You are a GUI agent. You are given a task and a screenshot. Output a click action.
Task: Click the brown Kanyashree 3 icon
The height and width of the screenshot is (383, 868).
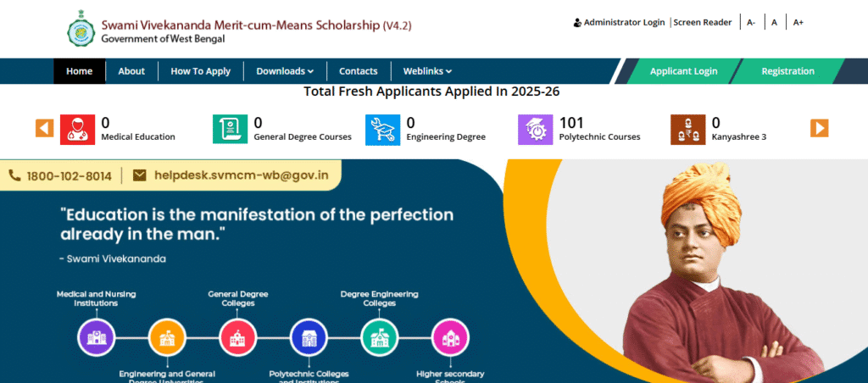click(x=687, y=130)
